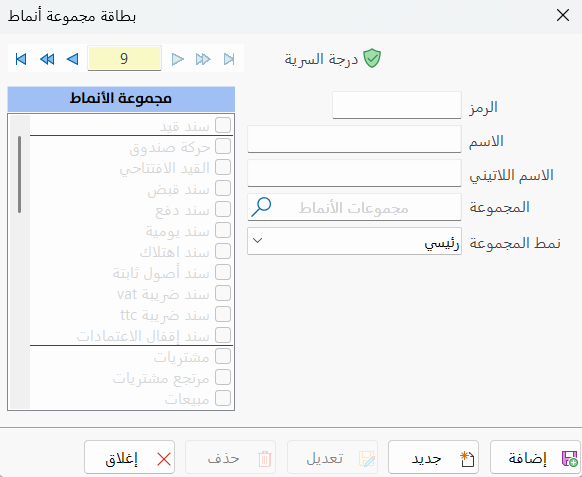This screenshot has height=477, width=582.
Task: Check the مبيعات checkbox
Action: [x=223, y=398]
